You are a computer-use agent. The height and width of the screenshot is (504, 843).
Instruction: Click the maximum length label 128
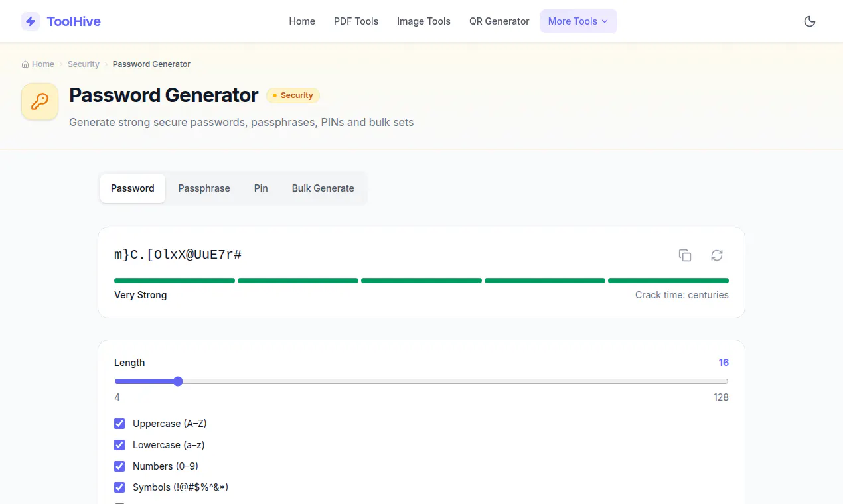coord(721,397)
